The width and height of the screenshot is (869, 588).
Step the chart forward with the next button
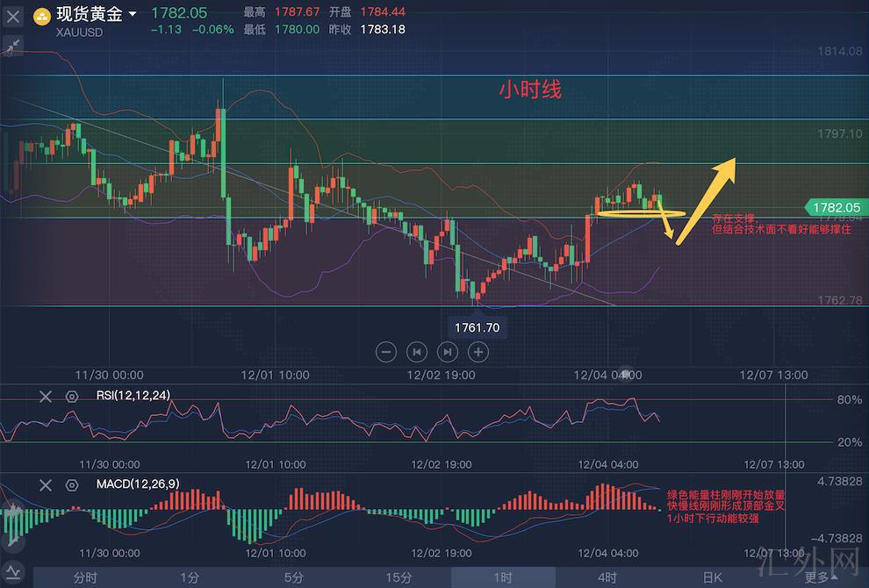point(448,352)
